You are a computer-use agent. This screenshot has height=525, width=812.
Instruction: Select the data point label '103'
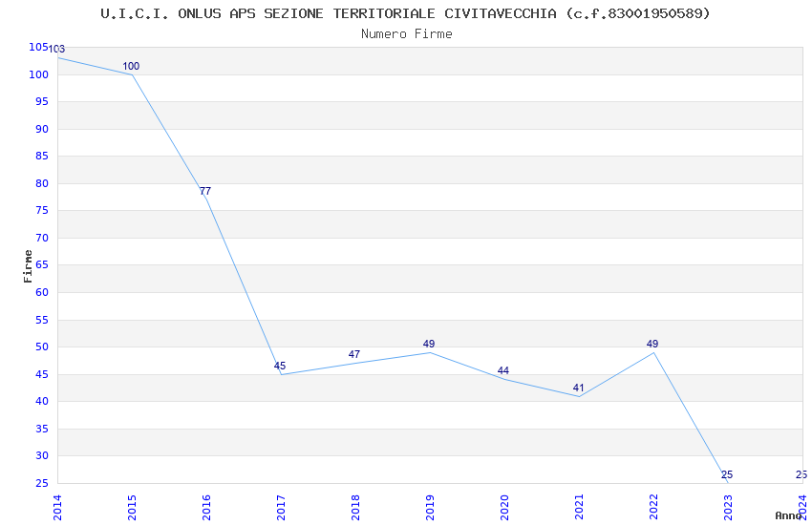56,49
